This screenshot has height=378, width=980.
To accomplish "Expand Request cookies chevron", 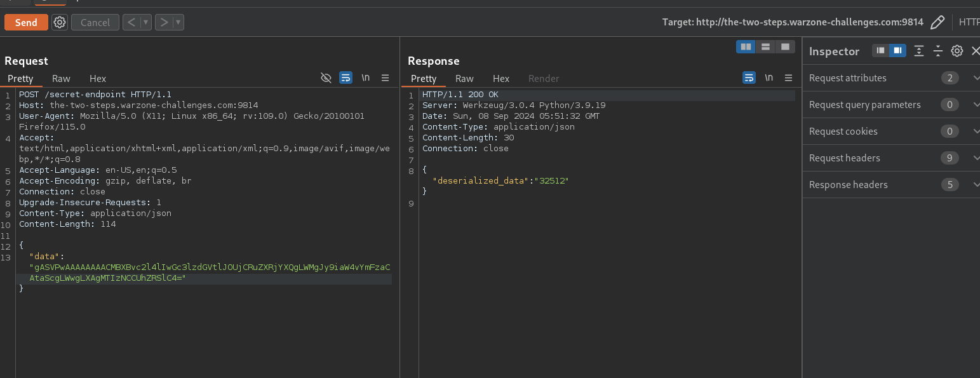I will click(976, 132).
